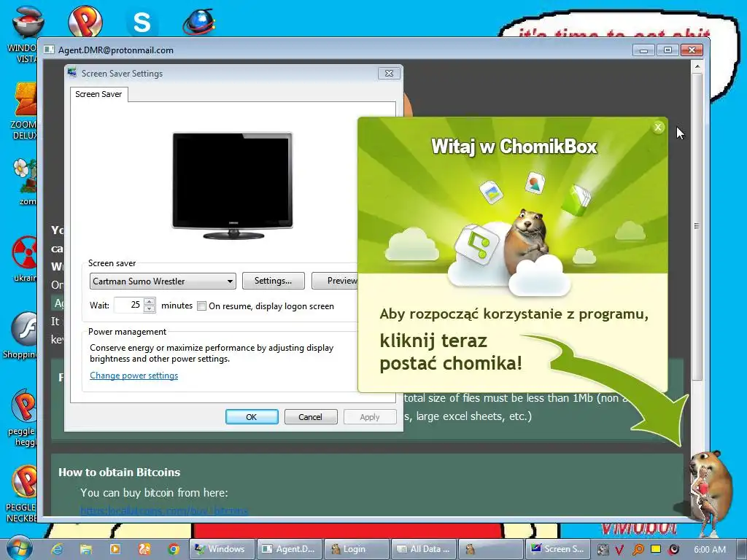Open screen saver Settings...

(x=273, y=281)
